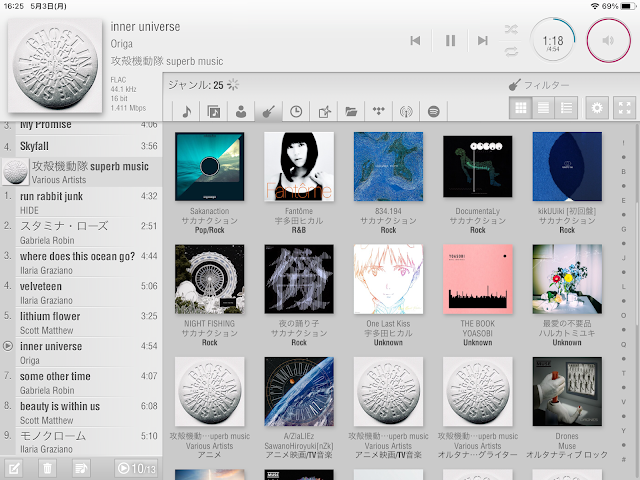Open the DocumentaLy album cover
Viewport: 640px width, 480px height.
tap(478, 167)
